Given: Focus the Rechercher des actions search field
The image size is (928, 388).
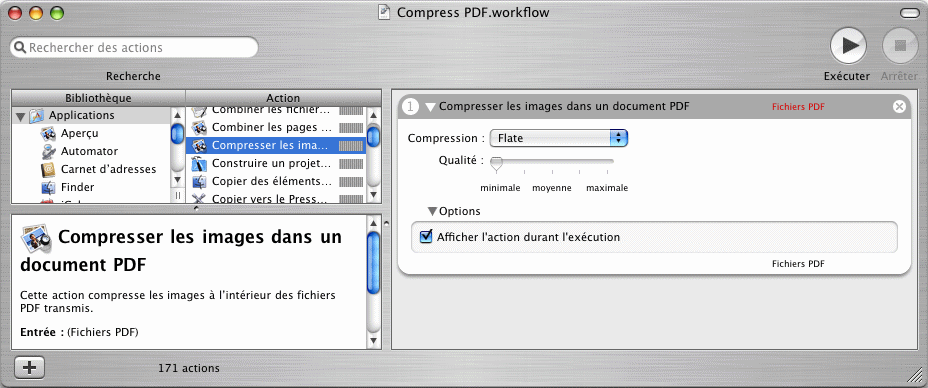Looking at the screenshot, I should click(x=134, y=47).
